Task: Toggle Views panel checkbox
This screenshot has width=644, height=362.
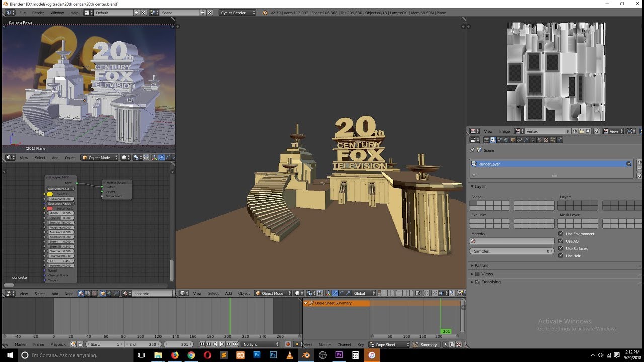Action: (x=477, y=274)
